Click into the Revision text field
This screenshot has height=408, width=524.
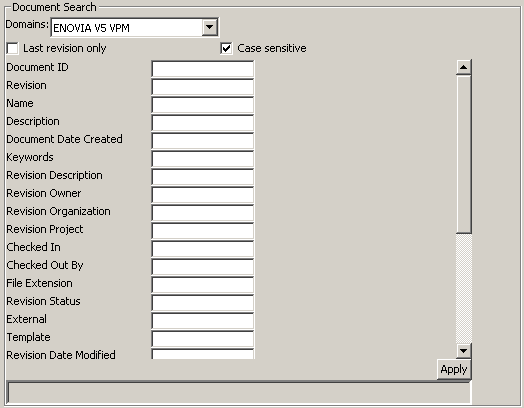[x=203, y=87]
